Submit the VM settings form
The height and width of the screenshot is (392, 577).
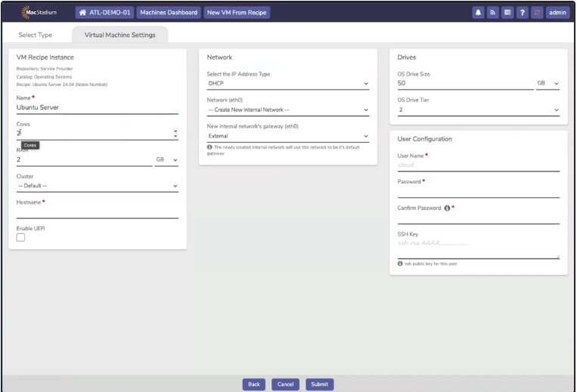pos(319,384)
